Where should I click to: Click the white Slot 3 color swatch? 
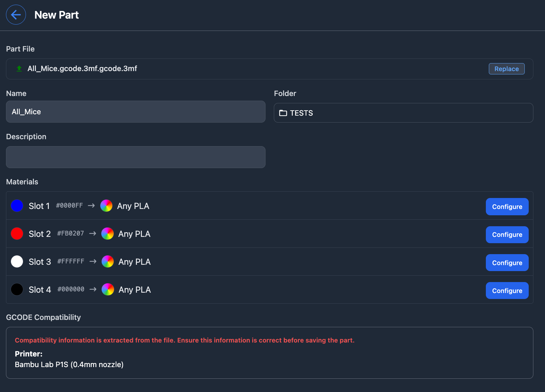pyautogui.click(x=17, y=261)
